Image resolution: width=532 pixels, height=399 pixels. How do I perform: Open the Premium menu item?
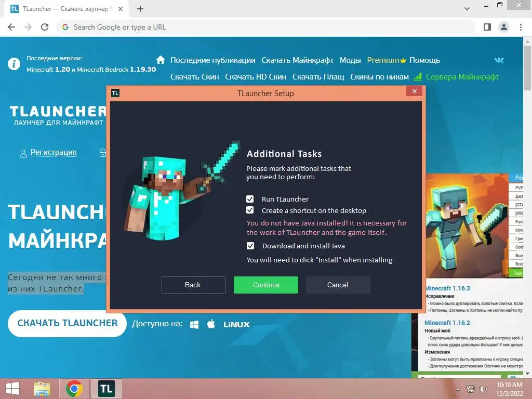tap(387, 60)
